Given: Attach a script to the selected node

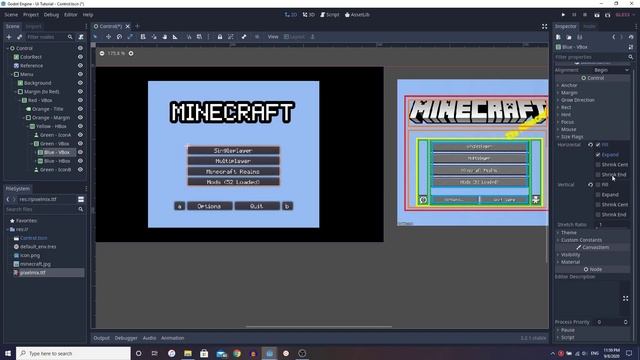Looking at the screenshot, I should pyautogui.click(x=81, y=37).
